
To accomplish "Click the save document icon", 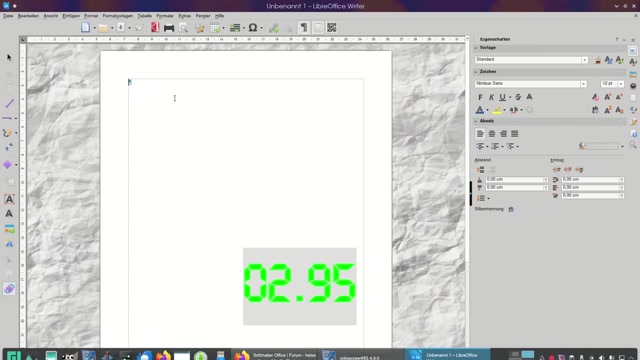I will [x=120, y=27].
